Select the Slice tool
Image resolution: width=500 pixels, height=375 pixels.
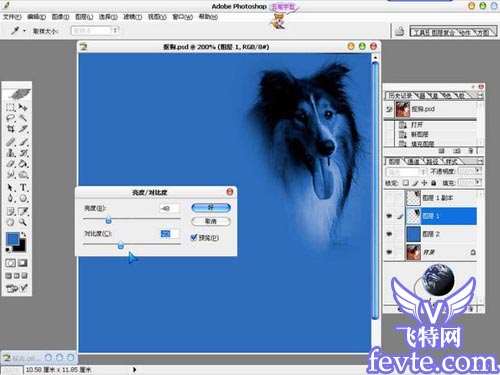[x=23, y=129]
